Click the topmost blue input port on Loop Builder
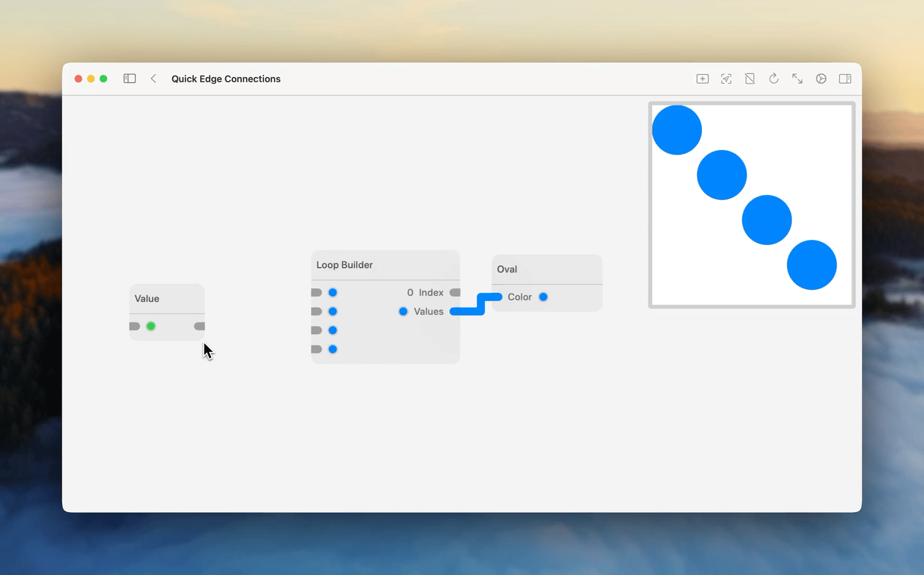The height and width of the screenshot is (575, 924). [x=333, y=292]
